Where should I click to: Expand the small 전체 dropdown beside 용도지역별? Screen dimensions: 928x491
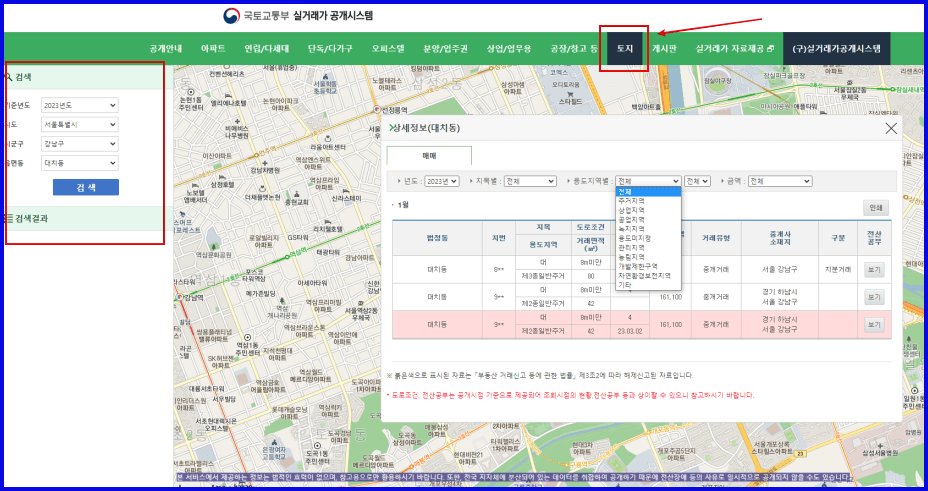click(x=697, y=181)
